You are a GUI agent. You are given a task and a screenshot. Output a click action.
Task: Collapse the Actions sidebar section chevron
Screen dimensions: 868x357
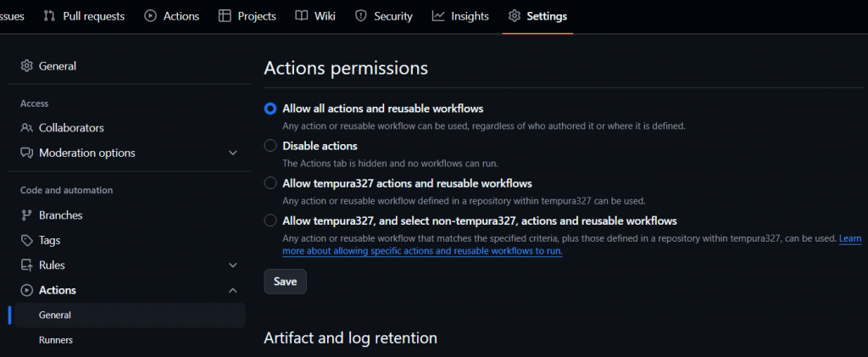233,291
